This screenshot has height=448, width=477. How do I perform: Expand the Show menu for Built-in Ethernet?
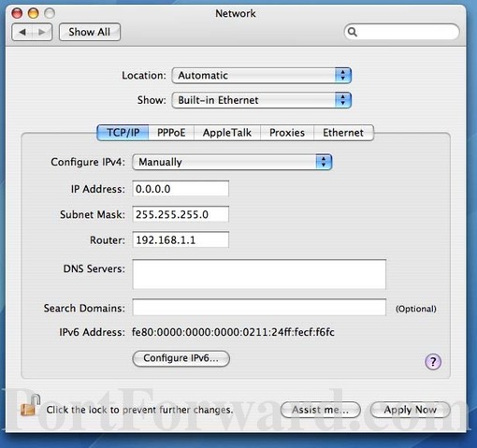pos(262,100)
